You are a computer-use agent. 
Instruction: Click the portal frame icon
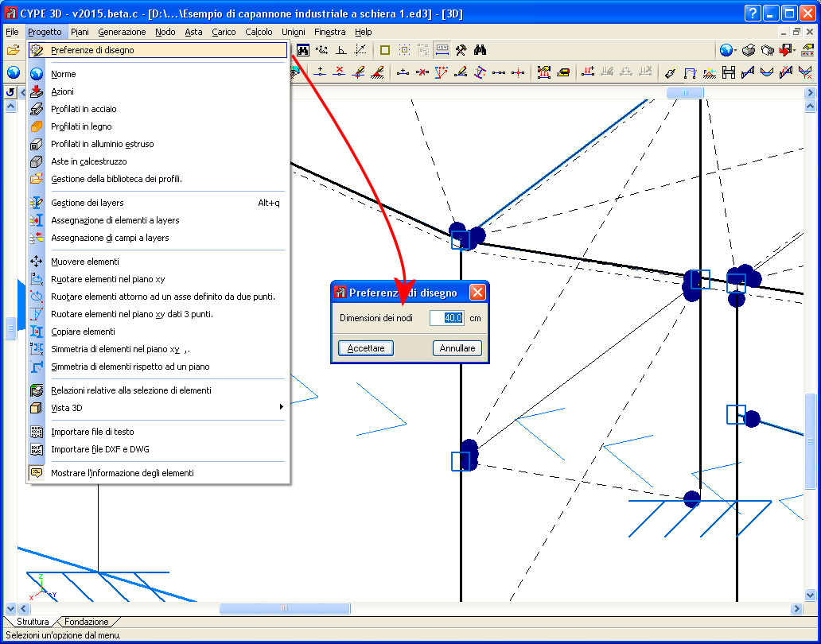click(690, 72)
